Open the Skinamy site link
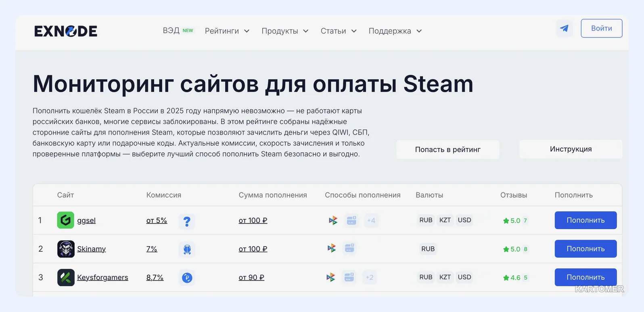 click(92, 249)
